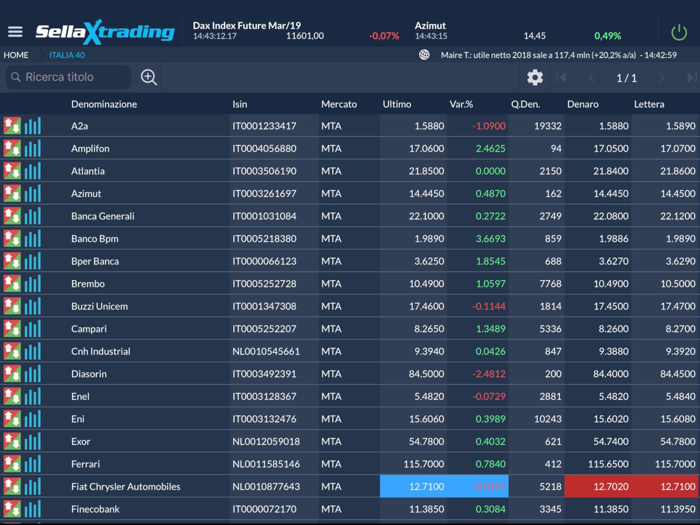
Task: Select the Ferrari row name
Action: pyautogui.click(x=85, y=464)
